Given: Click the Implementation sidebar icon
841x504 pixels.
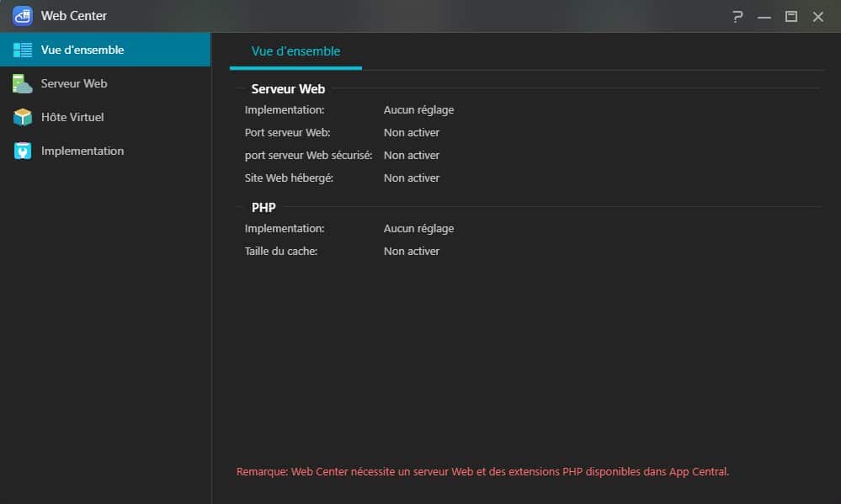Looking at the screenshot, I should [23, 151].
